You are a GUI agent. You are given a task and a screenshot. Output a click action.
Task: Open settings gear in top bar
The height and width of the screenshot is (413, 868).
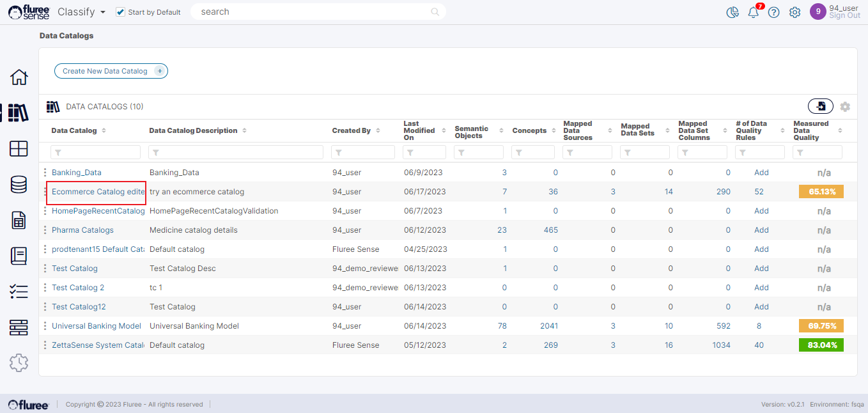click(794, 12)
